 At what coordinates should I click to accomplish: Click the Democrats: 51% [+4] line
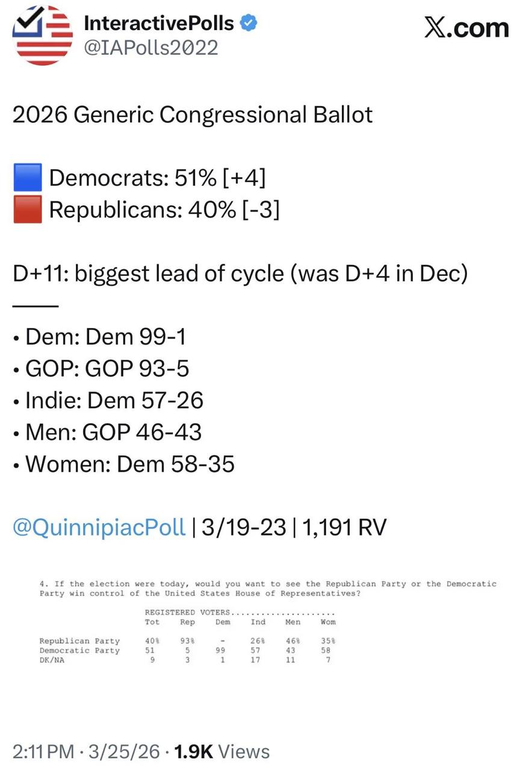[x=158, y=178]
